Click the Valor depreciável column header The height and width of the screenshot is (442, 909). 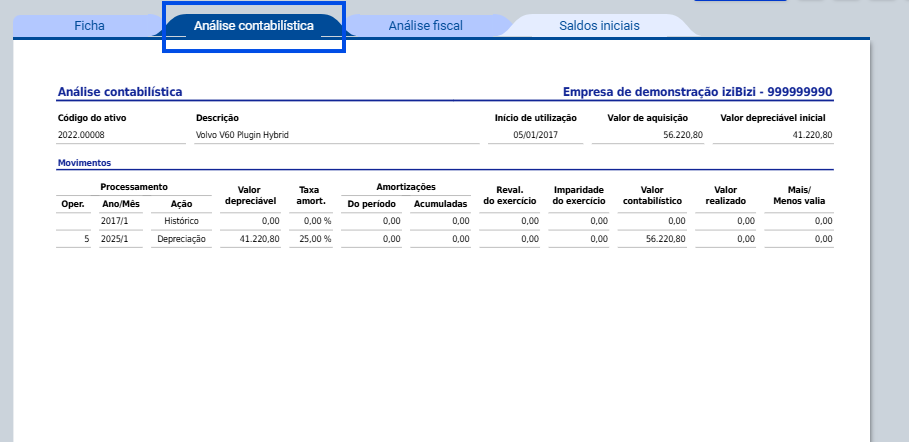(x=250, y=195)
